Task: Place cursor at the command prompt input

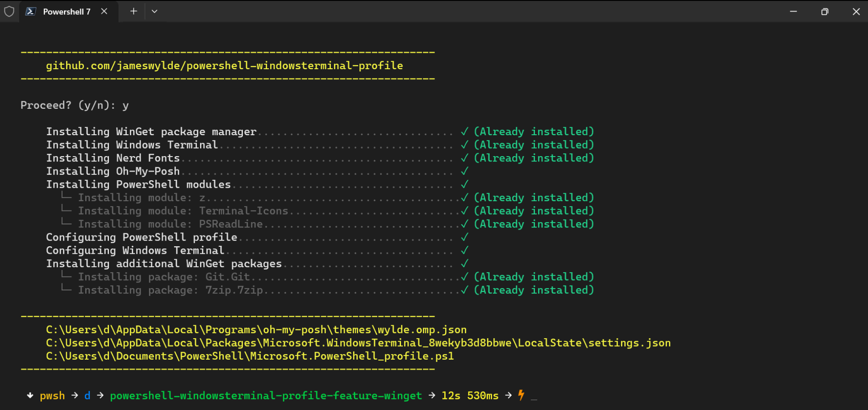Action: [534, 396]
